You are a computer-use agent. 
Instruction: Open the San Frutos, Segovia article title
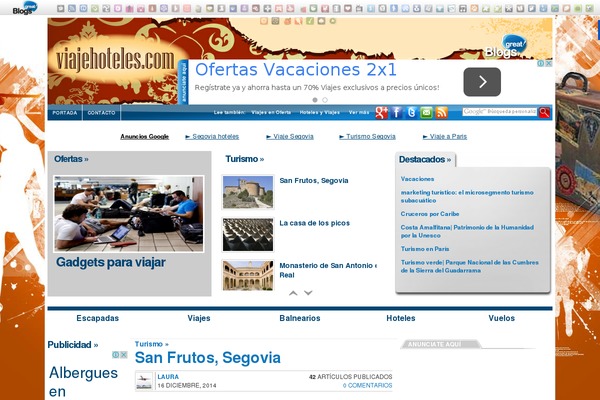pos(208,358)
